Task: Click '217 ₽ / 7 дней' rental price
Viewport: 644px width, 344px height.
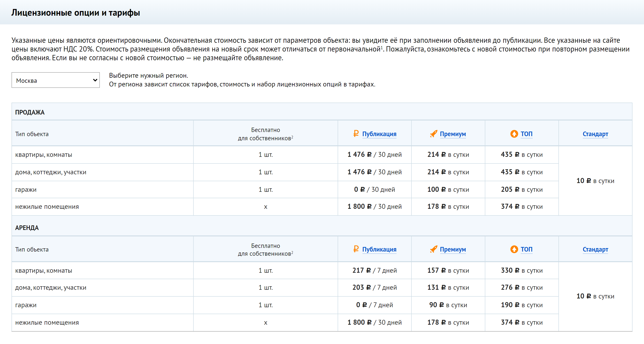Action: click(374, 270)
